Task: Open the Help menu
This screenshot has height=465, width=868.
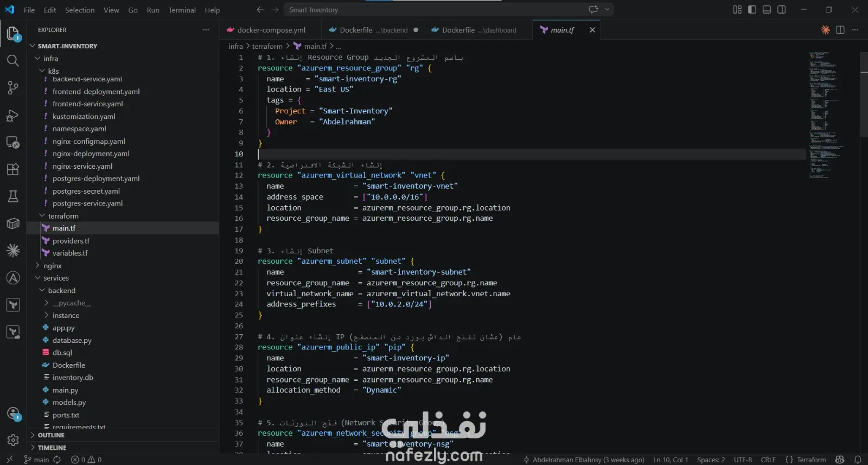Action: [212, 10]
